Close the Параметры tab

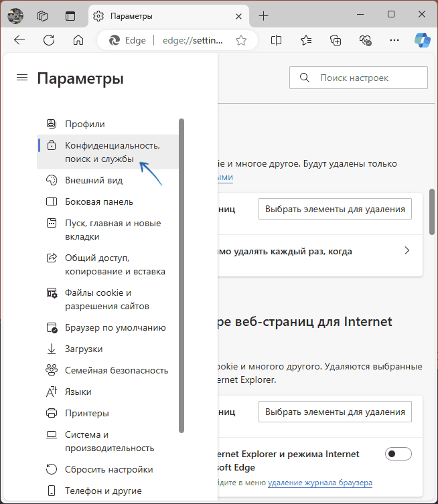coord(238,16)
